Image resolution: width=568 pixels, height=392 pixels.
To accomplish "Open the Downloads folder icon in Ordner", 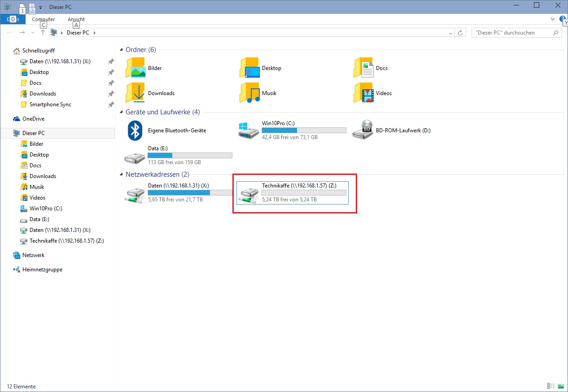I will 135,93.
